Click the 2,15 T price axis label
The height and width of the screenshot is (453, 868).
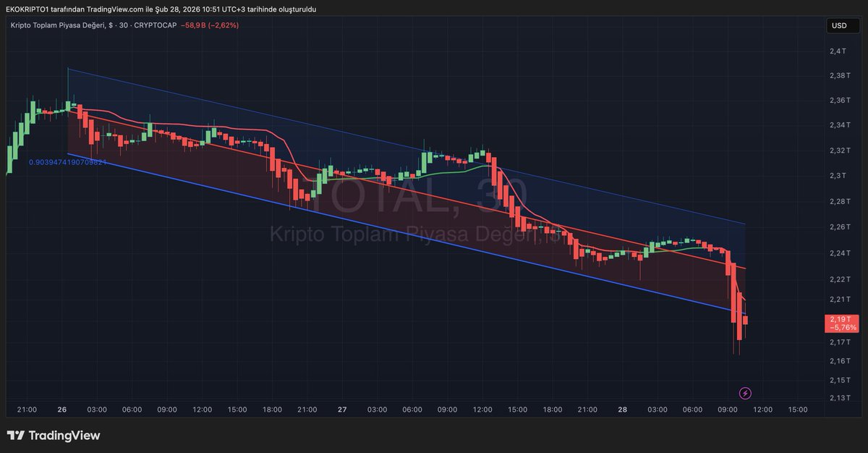tap(839, 380)
